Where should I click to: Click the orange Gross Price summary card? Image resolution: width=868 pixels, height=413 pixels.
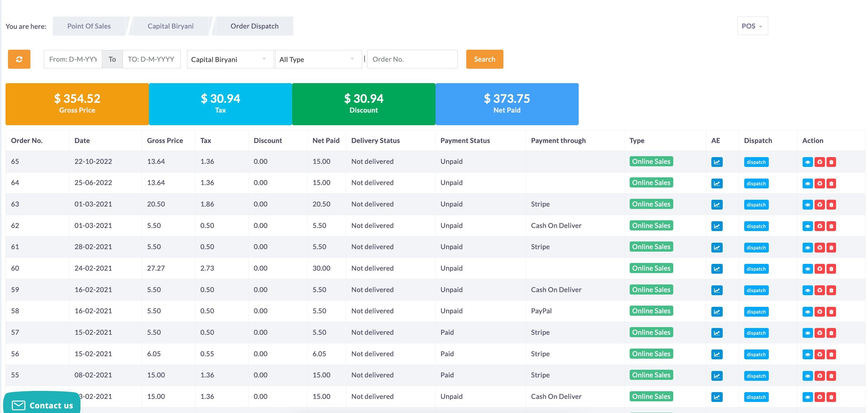(x=77, y=104)
